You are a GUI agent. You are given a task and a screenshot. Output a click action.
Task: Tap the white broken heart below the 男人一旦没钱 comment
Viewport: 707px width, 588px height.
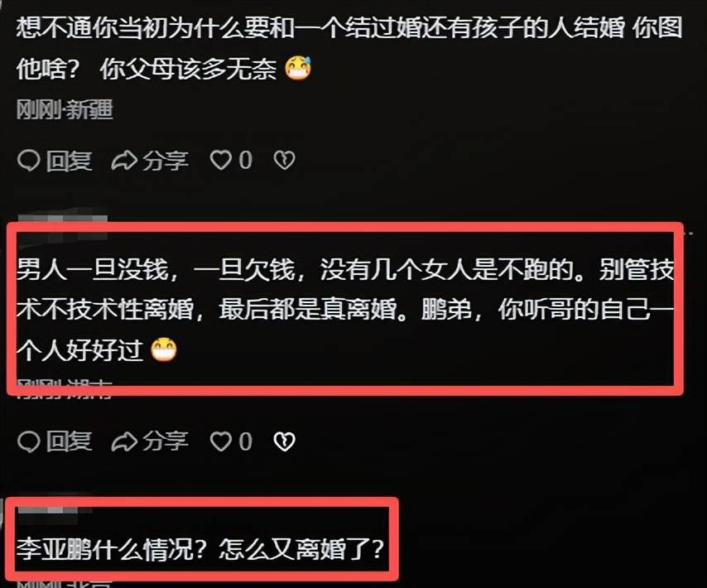tap(285, 441)
